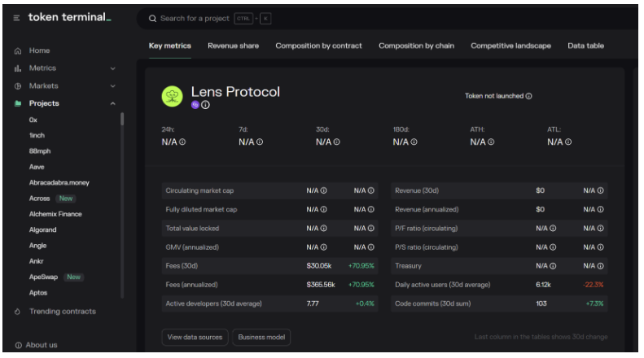Select Angle project in sidebar
Image resolution: width=644 pixels, height=358 pixels.
point(37,246)
